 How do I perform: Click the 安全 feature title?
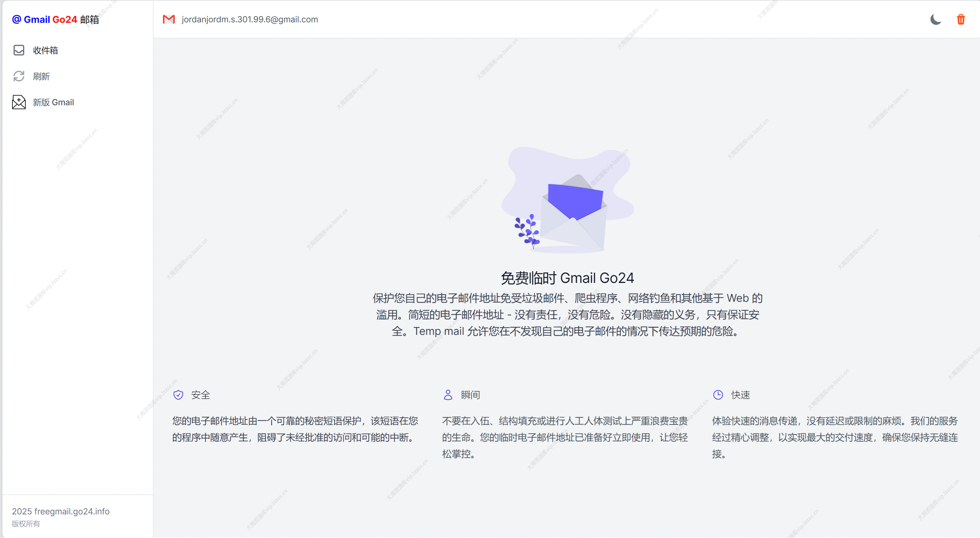pos(201,395)
